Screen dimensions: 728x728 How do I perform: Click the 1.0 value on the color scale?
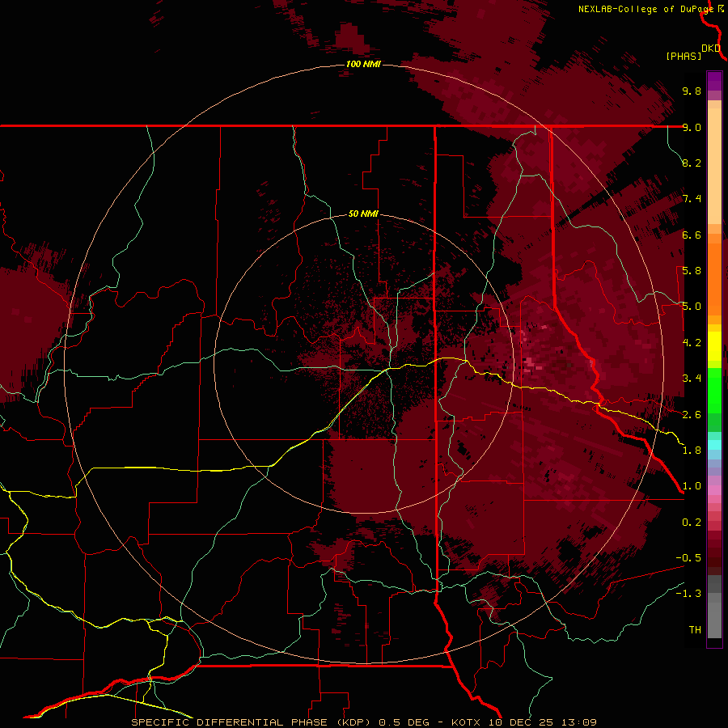pos(692,486)
